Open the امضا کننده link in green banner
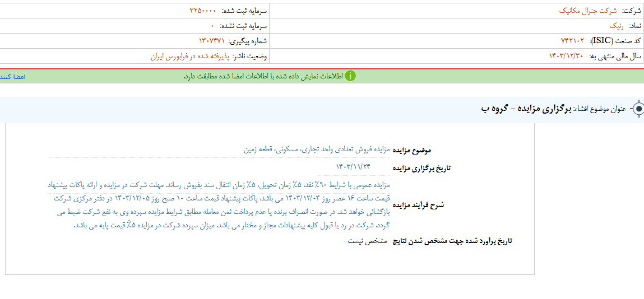 click(x=13, y=77)
